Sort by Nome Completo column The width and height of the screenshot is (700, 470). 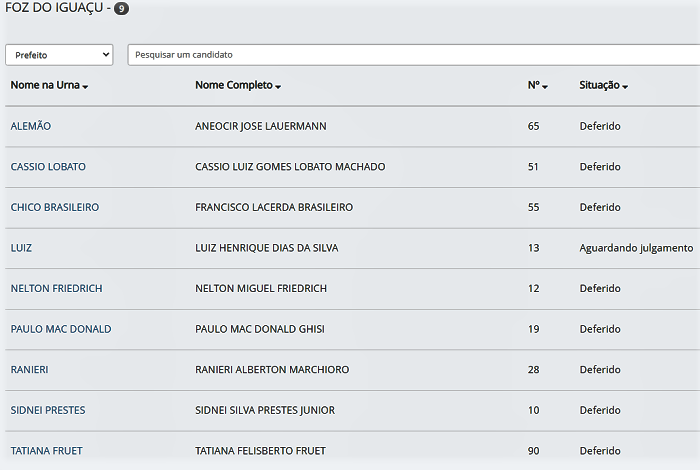click(x=238, y=86)
